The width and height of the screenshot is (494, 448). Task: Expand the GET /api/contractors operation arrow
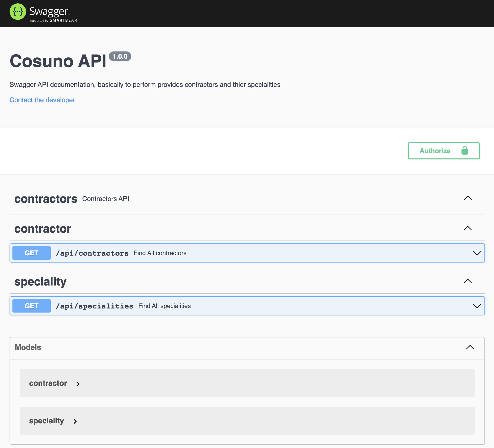coord(477,253)
